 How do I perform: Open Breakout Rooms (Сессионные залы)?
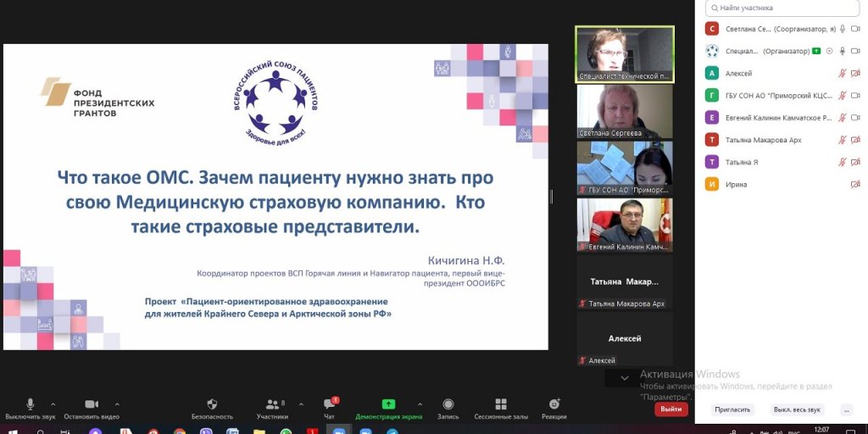point(501,404)
